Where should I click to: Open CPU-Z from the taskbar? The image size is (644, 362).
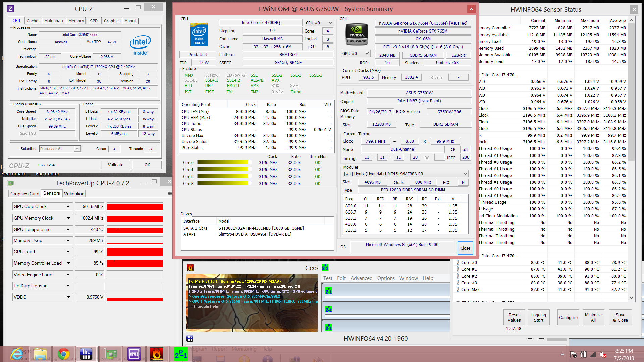134,354
